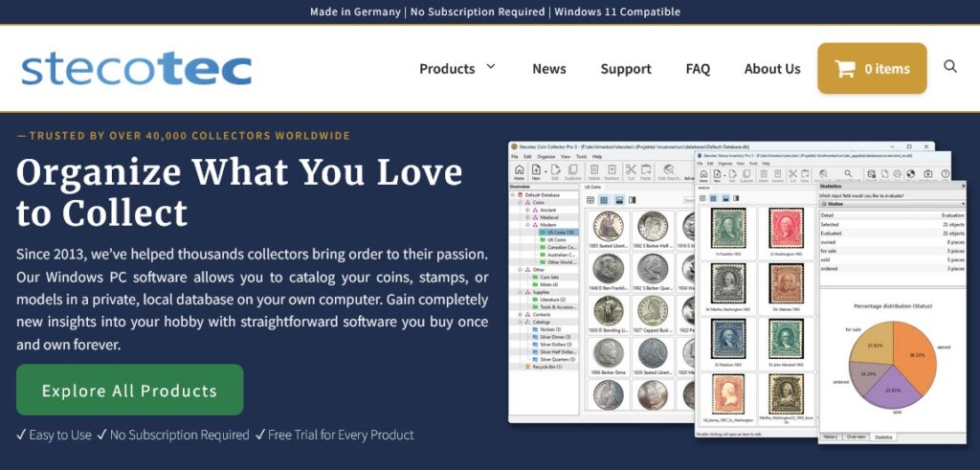980x470 pixels.
Task: Select thumbnail grid view icon in Coin Collector
Action: point(604,200)
